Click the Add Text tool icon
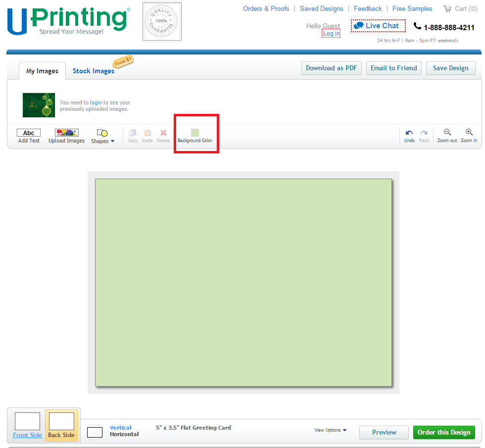Image resolution: width=485 pixels, height=448 pixels. pos(29,133)
